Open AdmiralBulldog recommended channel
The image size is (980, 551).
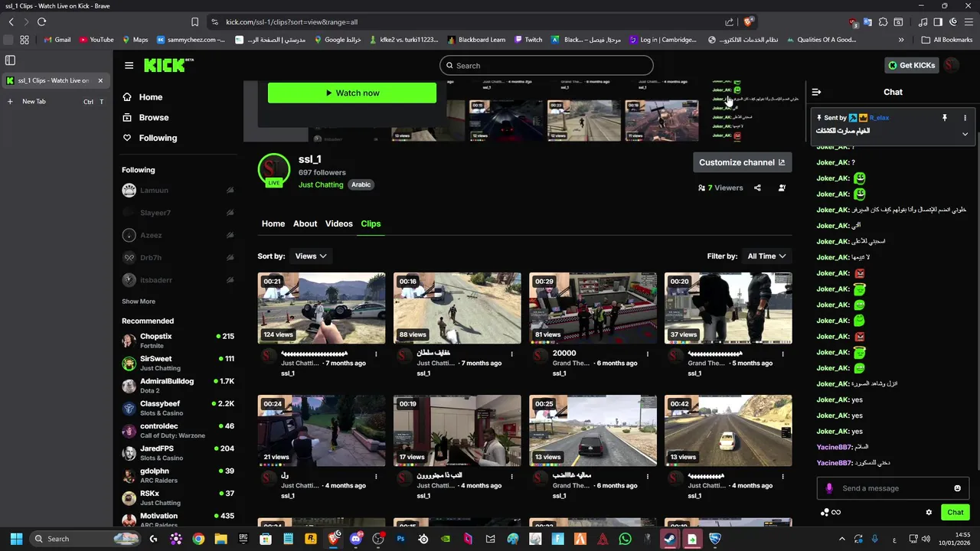178,386
